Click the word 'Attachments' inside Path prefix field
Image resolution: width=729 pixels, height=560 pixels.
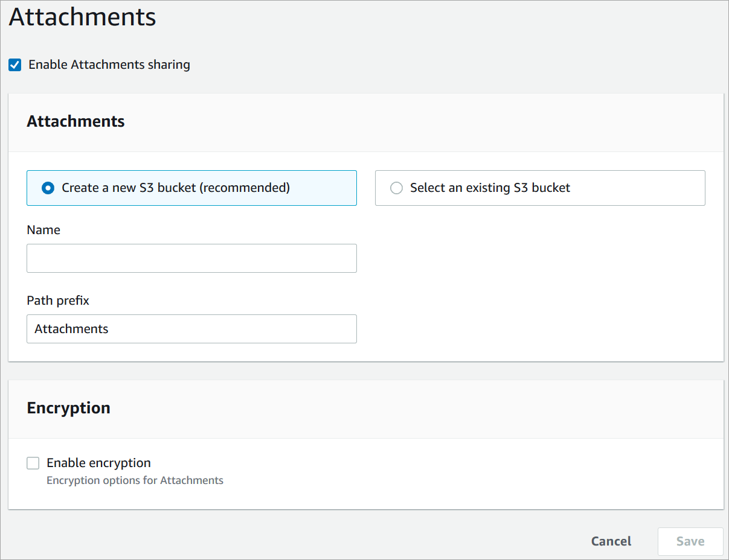click(x=71, y=329)
